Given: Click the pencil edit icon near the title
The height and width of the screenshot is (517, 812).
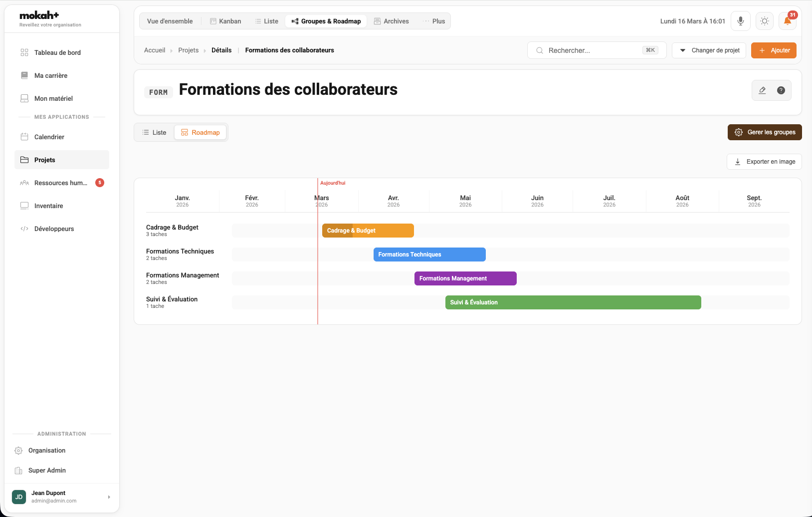Looking at the screenshot, I should [762, 90].
